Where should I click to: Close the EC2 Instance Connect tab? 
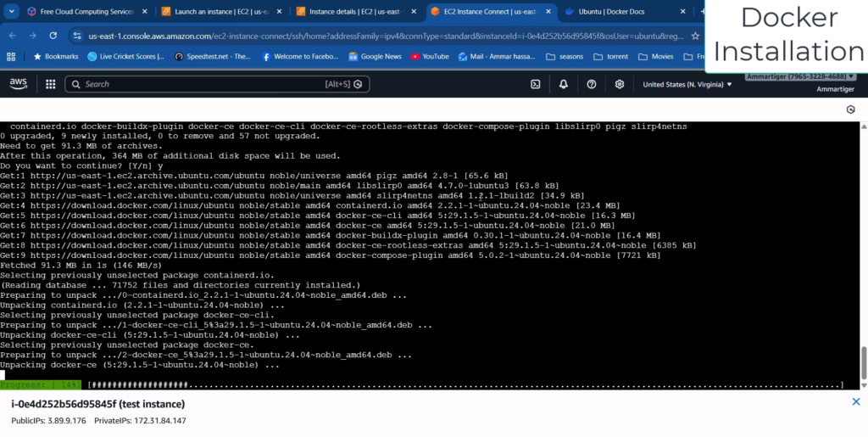pos(548,12)
